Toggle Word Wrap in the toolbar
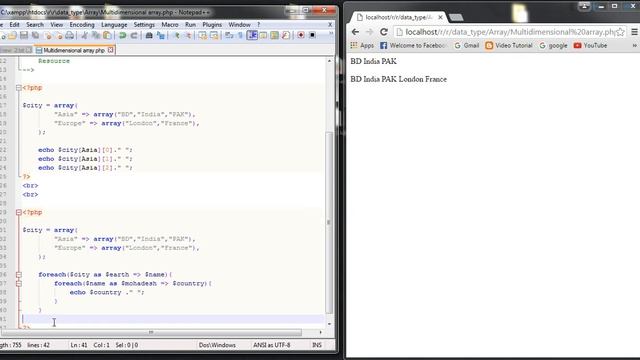The image size is (640, 360). 229,36
